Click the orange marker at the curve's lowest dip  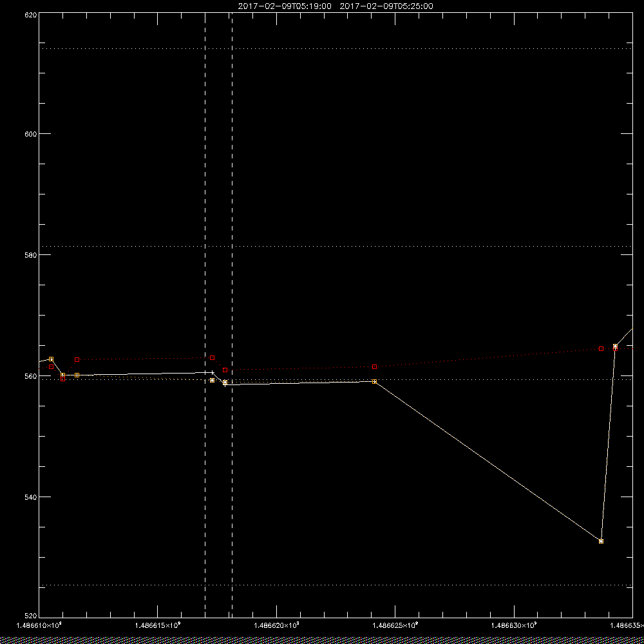click(x=601, y=542)
